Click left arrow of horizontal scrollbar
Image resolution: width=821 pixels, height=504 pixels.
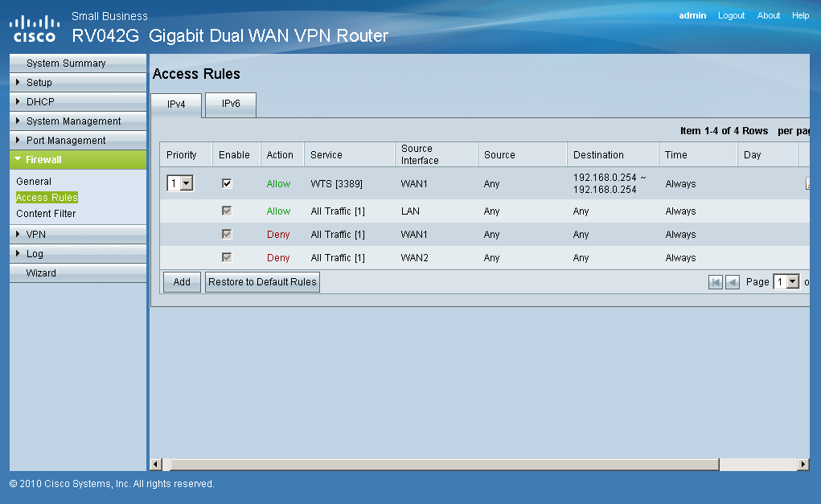click(x=155, y=465)
